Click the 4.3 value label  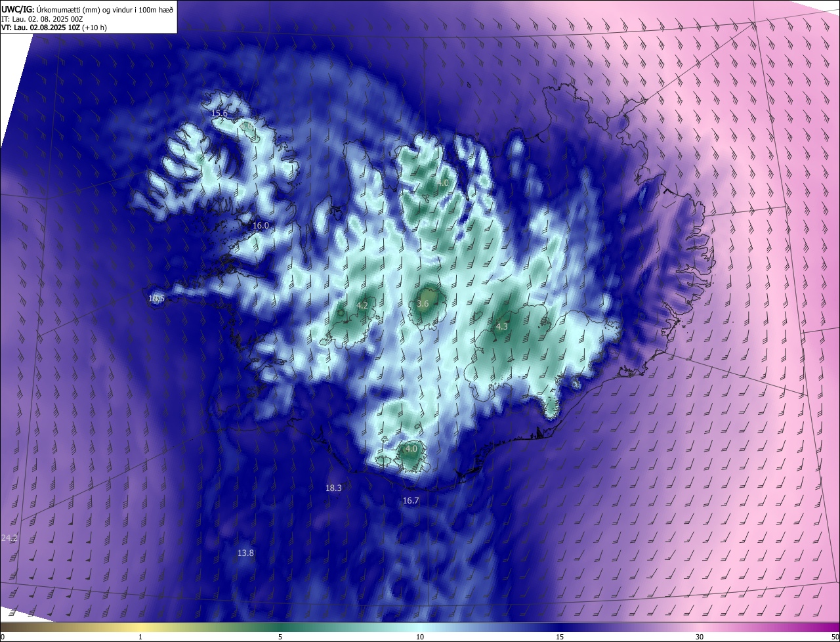(x=501, y=326)
